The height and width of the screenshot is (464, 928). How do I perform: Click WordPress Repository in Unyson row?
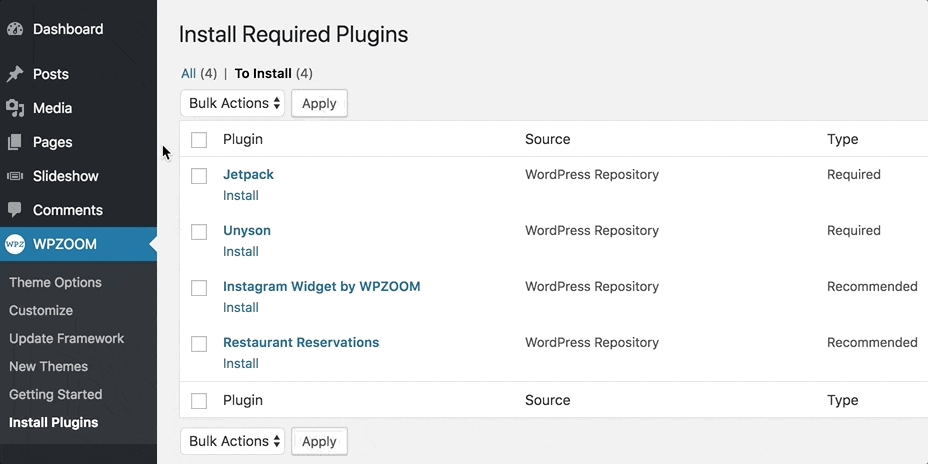coord(592,230)
